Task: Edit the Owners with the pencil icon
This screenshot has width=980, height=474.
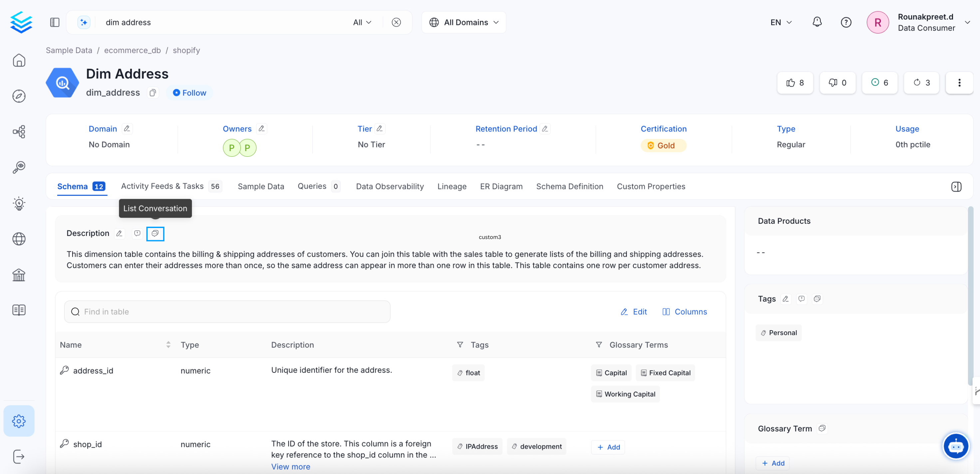Action: pos(261,128)
